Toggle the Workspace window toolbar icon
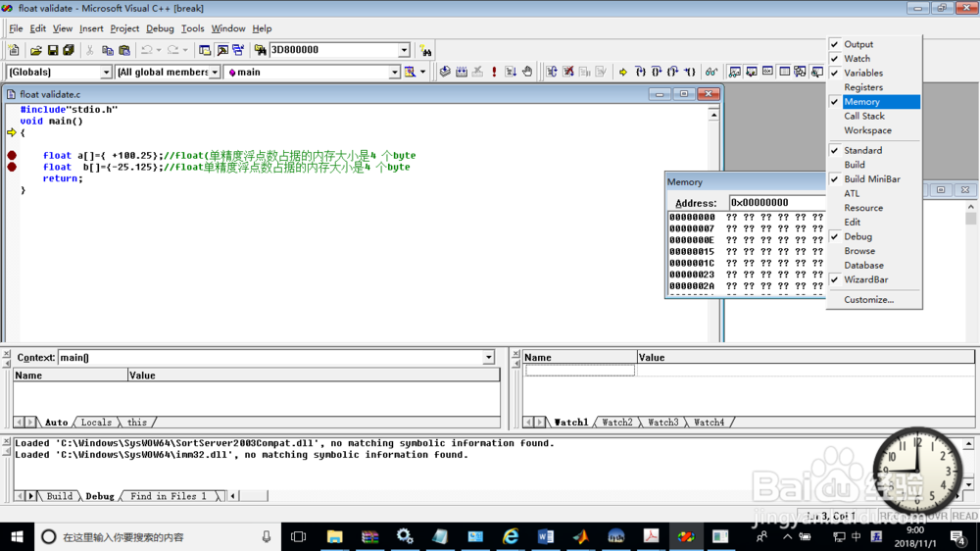The height and width of the screenshot is (551, 980). [x=205, y=50]
